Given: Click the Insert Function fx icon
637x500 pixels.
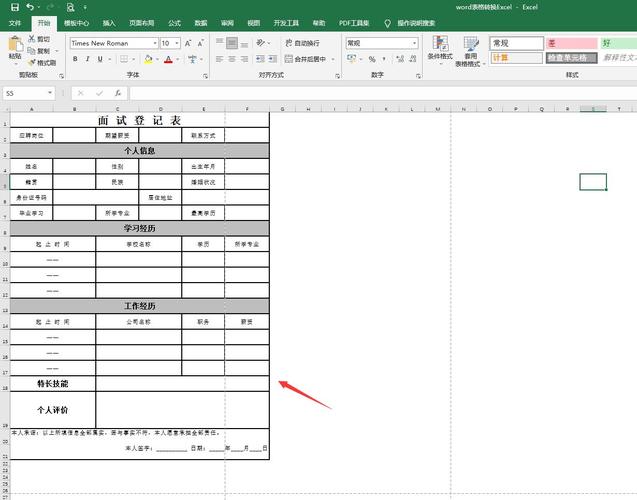Looking at the screenshot, I should (x=120, y=93).
